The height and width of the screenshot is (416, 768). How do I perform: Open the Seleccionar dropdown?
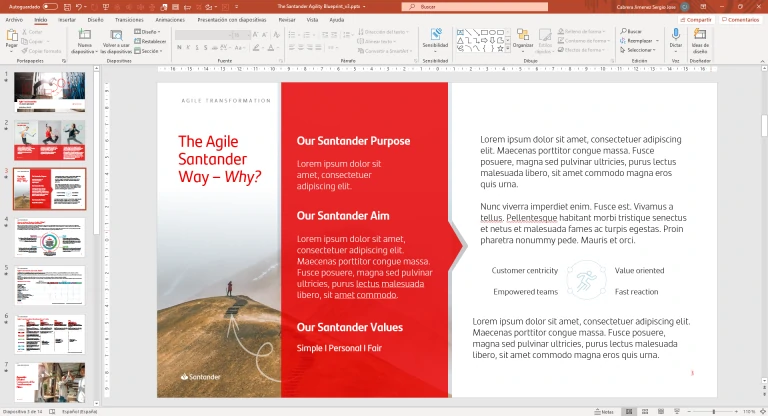[638, 50]
